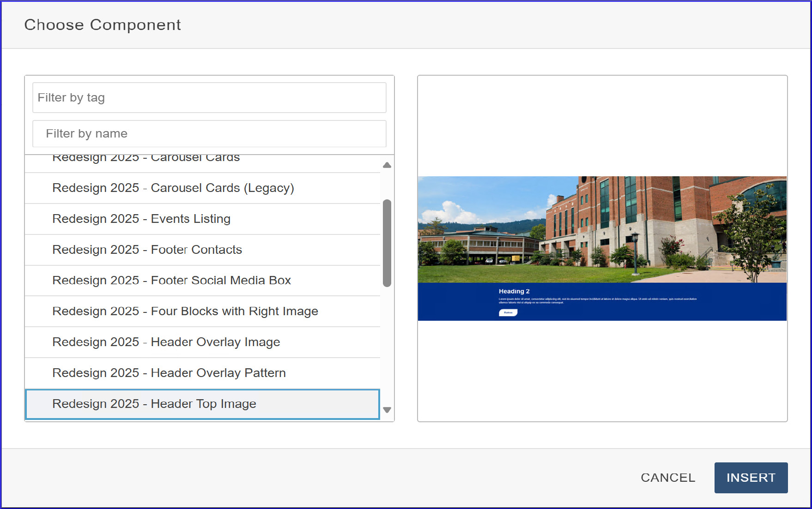The height and width of the screenshot is (509, 812).
Task: Click the scroll up arrow in component list
Action: [x=387, y=165]
